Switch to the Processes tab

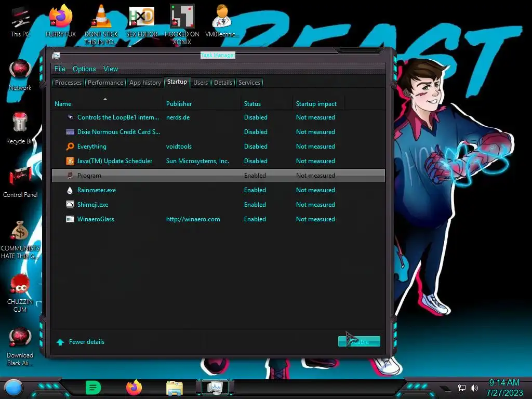(68, 83)
